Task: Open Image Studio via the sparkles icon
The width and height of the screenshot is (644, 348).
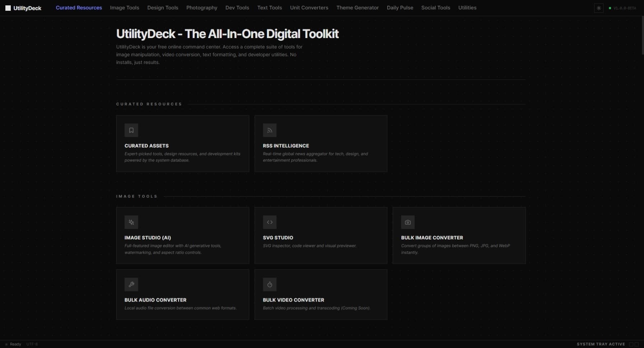Action: [131, 222]
